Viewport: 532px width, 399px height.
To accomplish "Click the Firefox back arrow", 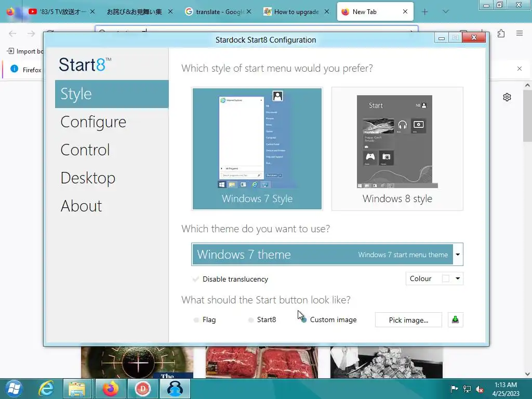I will point(12,33).
